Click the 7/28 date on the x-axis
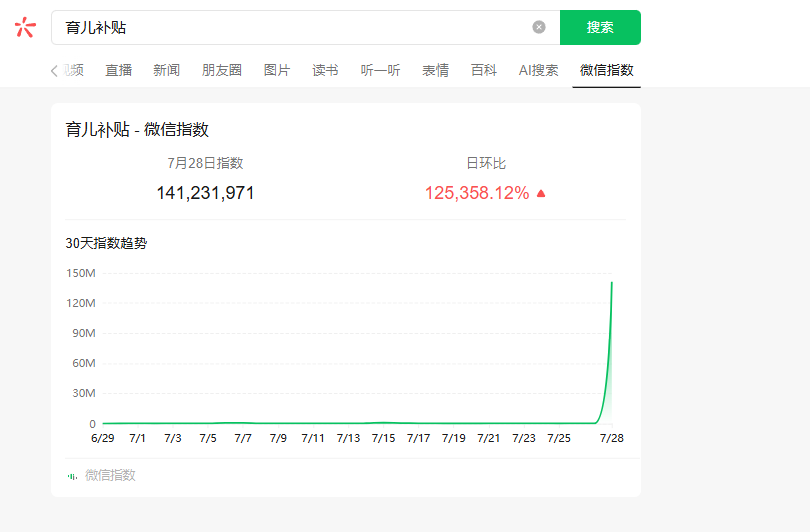810x532 pixels. [x=612, y=439]
